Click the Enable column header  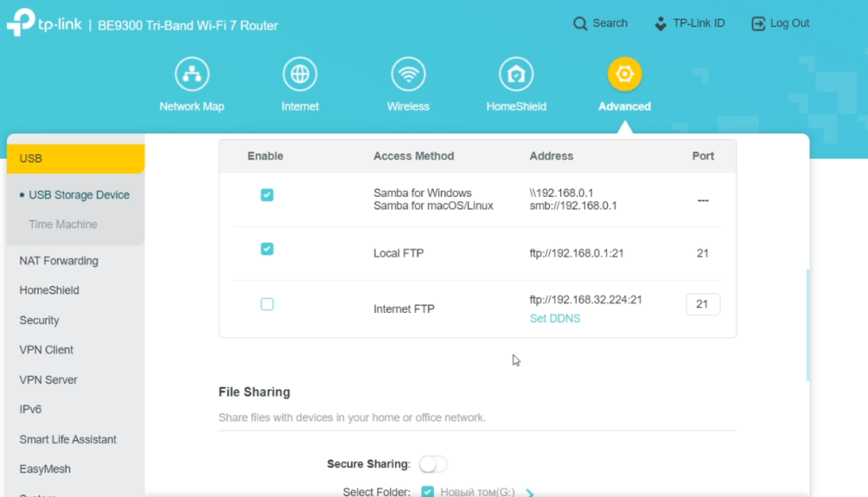point(265,156)
